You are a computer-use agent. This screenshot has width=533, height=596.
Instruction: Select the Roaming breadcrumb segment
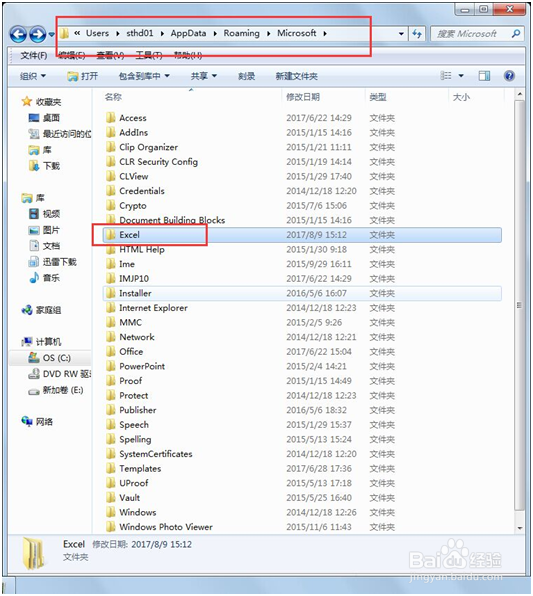pyautogui.click(x=241, y=33)
